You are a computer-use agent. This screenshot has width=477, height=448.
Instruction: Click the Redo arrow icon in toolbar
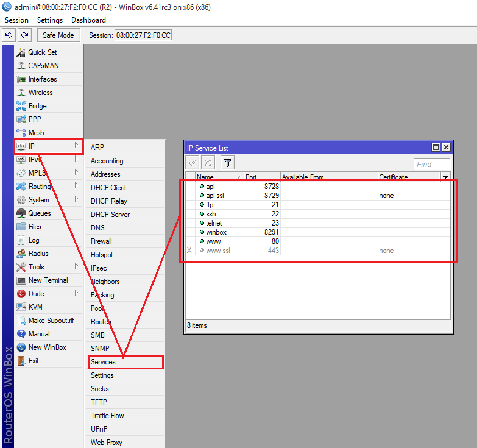point(24,35)
